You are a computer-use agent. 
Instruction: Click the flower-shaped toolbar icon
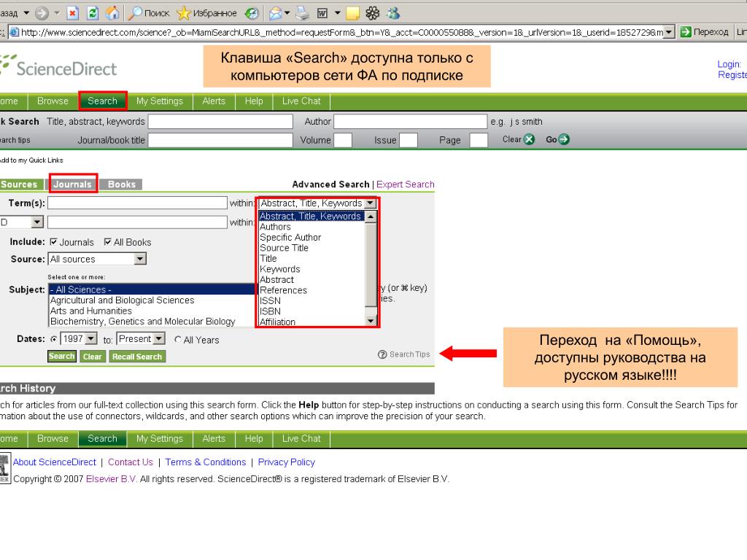tap(373, 13)
